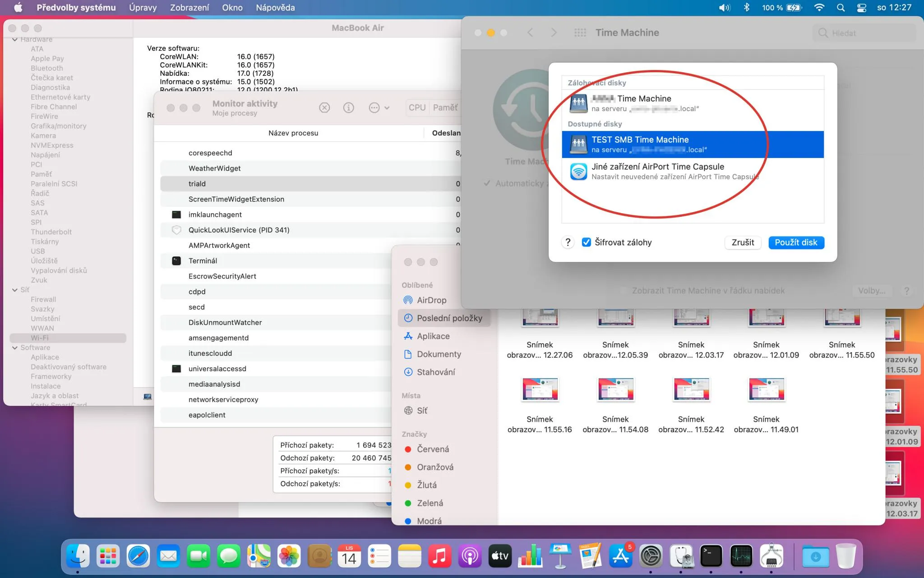The width and height of the screenshot is (924, 578).
Task: Select Jiné zařízení AirPort Time Capsule
Action: click(693, 172)
